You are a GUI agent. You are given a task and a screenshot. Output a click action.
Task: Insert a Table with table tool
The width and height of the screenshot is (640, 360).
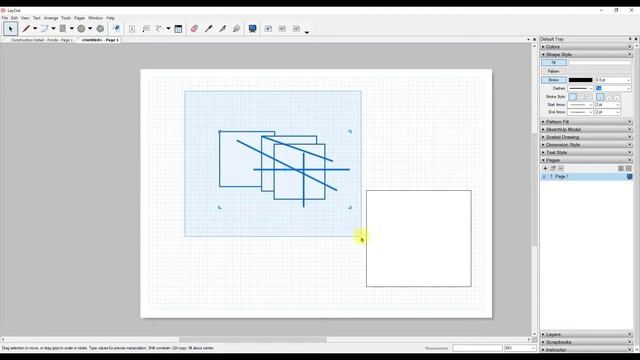178,29
